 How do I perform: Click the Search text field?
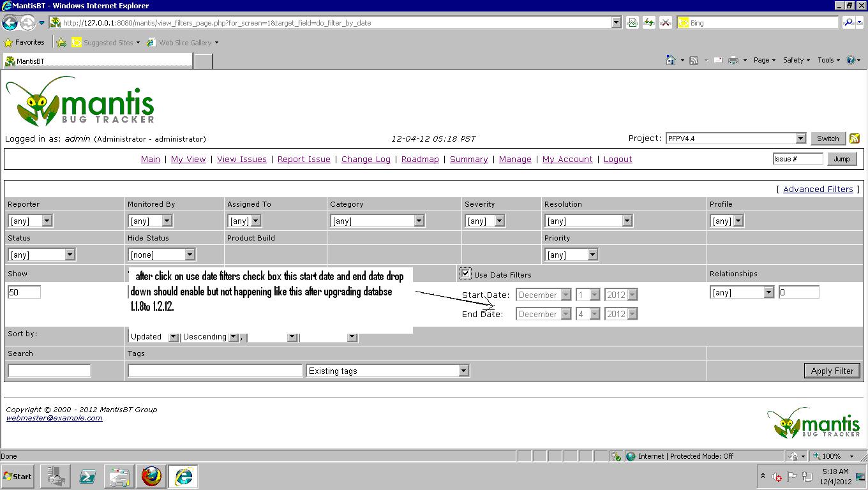[x=49, y=371]
